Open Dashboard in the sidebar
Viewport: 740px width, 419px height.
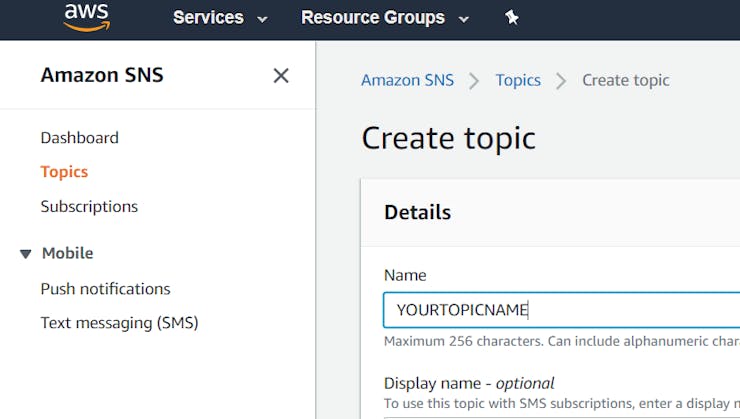coord(79,138)
